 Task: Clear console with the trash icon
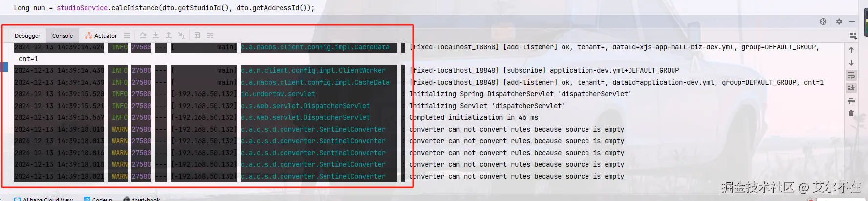(x=851, y=113)
